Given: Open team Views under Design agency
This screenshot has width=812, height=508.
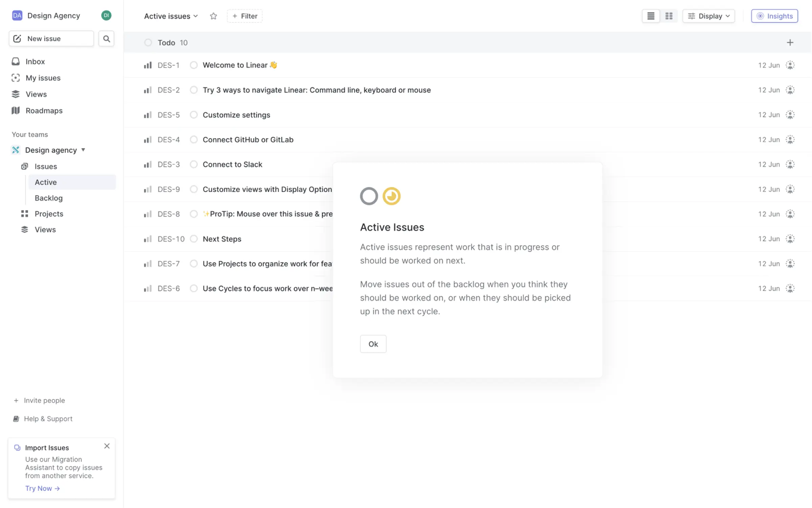Looking at the screenshot, I should click(x=45, y=229).
